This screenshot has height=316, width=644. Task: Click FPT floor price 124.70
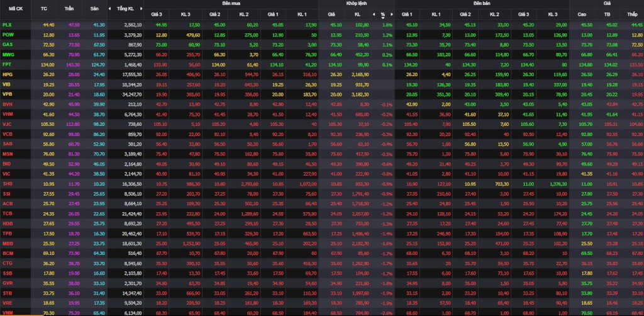[99, 64]
